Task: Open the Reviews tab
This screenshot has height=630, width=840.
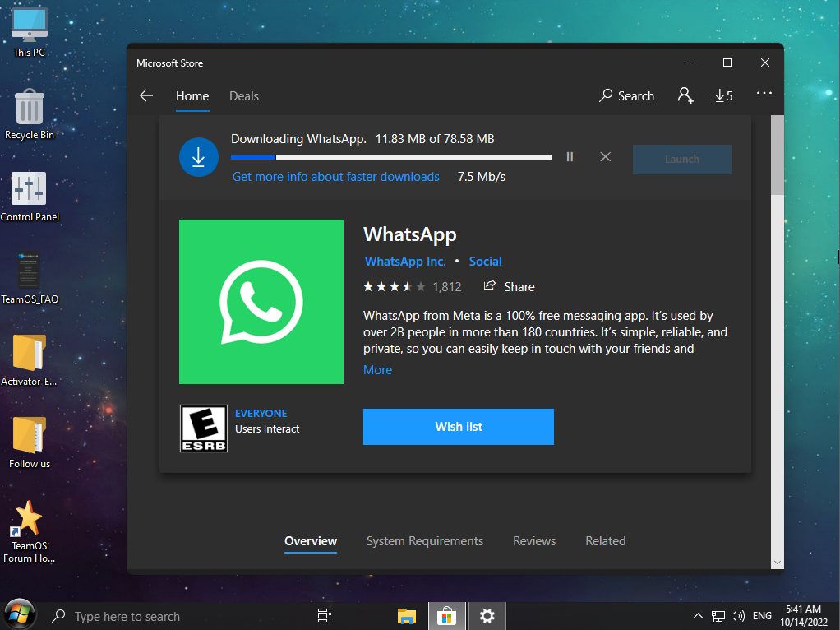Action: (534, 541)
